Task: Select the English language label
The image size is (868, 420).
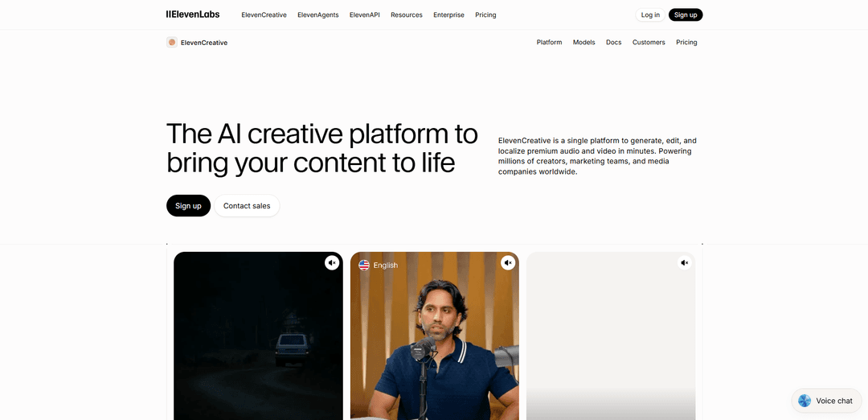Action: (385, 266)
